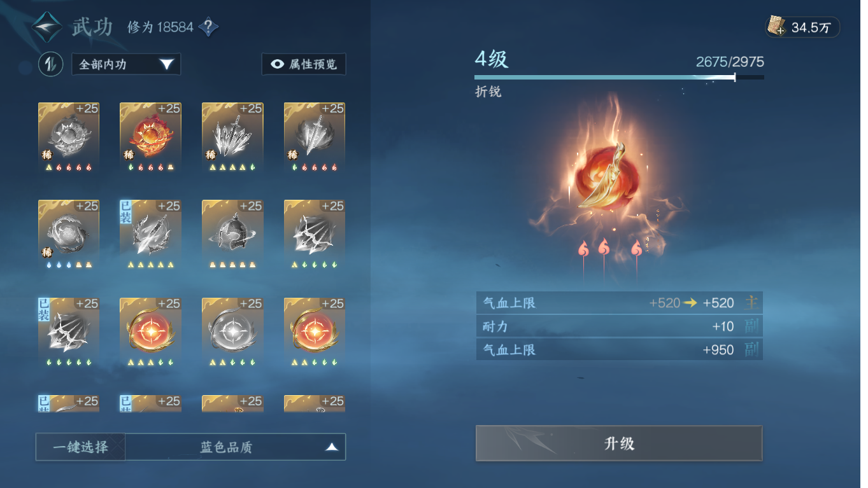Click the round sort icon beside 全部内功

50,64
